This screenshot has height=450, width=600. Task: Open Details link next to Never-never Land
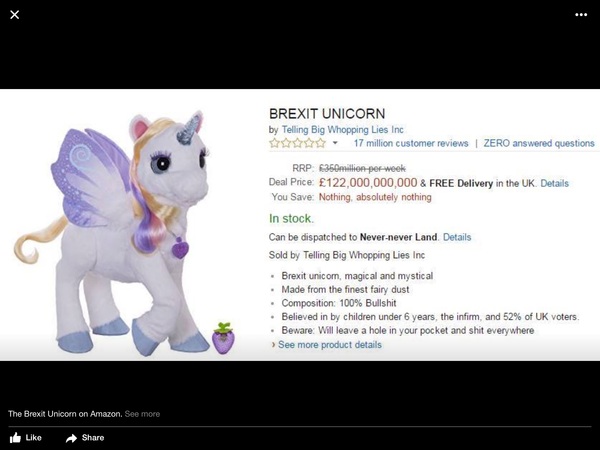point(457,237)
